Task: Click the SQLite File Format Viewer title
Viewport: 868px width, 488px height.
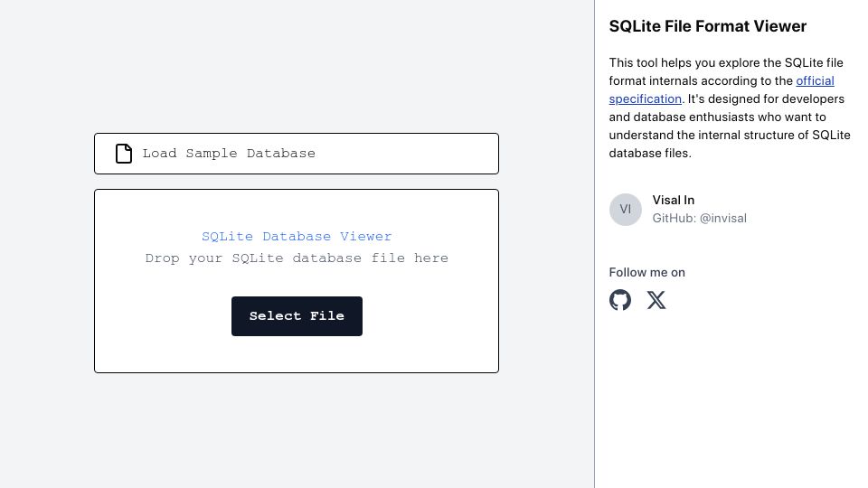Action: point(707,26)
